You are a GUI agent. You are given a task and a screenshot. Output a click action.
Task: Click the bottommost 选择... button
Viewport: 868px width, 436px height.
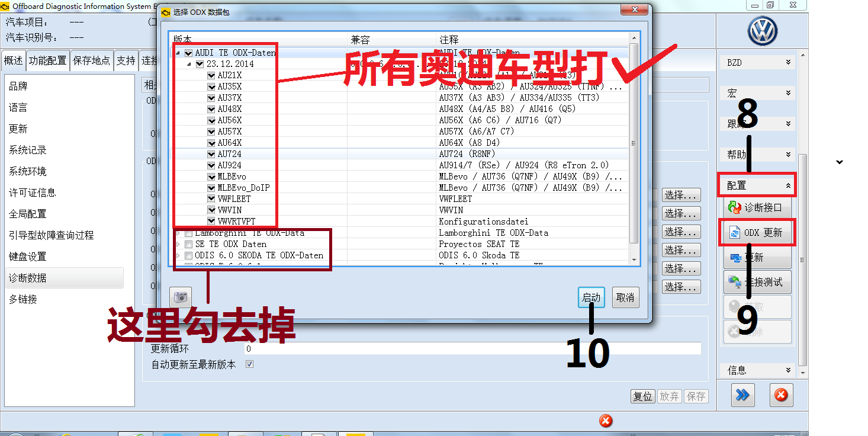point(681,287)
